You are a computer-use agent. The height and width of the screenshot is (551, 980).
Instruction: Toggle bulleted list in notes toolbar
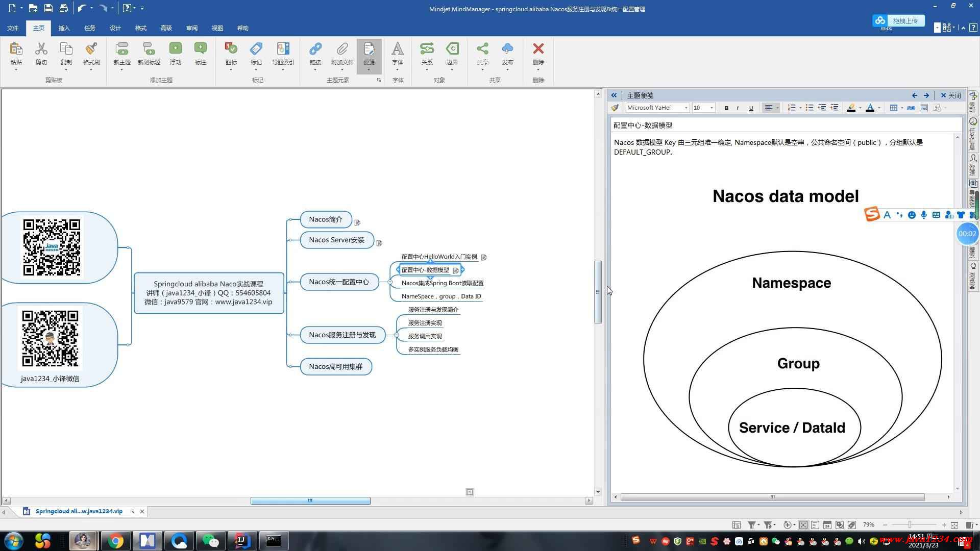tap(810, 108)
